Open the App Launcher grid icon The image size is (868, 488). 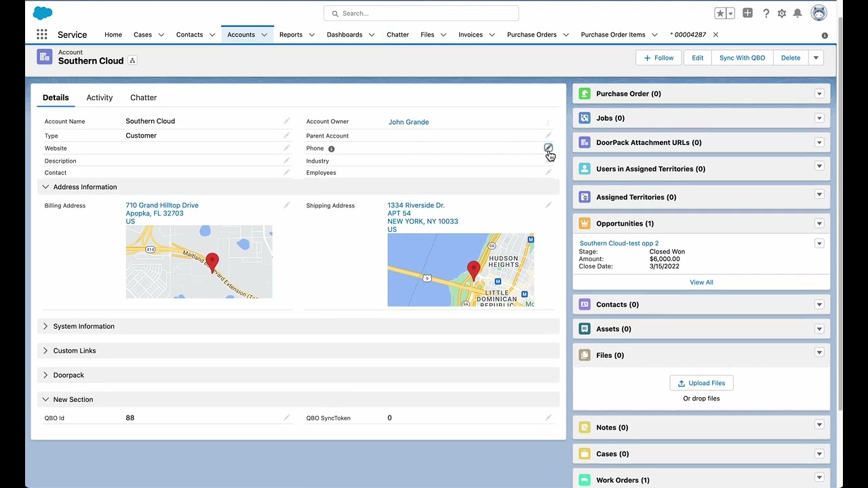pos(42,35)
